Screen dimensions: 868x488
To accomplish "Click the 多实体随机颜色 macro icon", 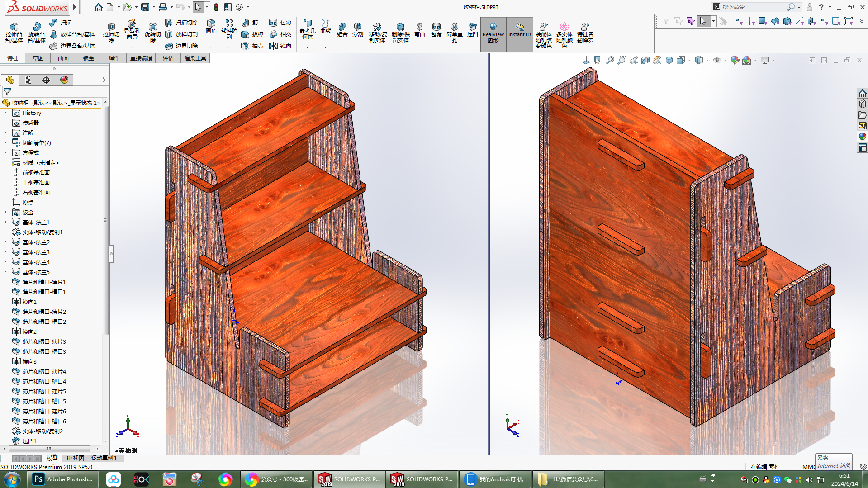I will tap(564, 35).
